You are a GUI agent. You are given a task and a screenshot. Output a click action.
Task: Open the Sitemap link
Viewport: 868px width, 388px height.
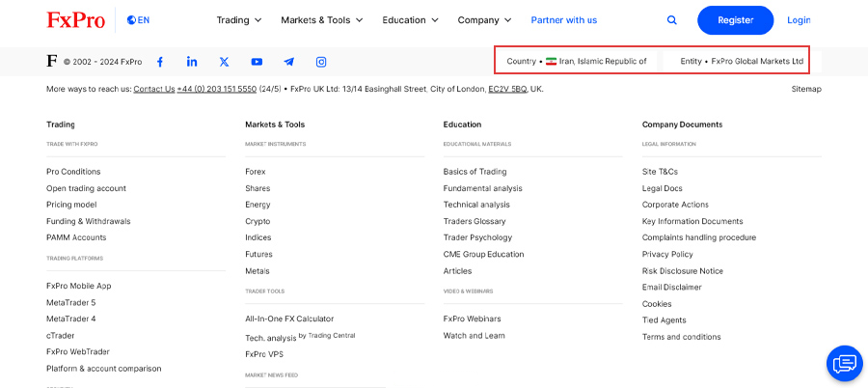pos(805,89)
